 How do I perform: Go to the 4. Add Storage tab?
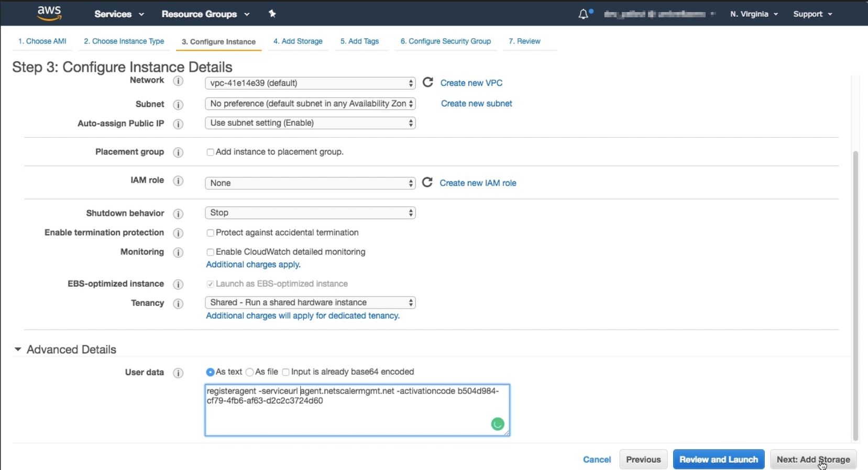(298, 41)
